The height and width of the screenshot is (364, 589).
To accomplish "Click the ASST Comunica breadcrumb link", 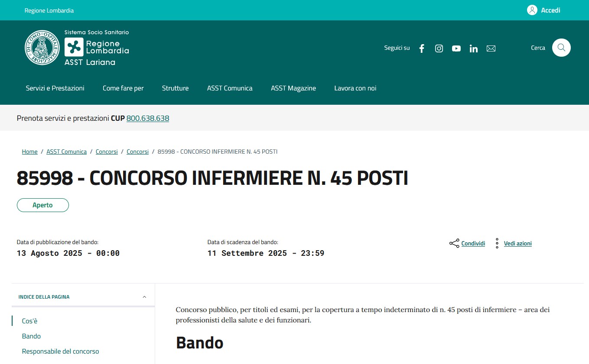I will pos(66,151).
